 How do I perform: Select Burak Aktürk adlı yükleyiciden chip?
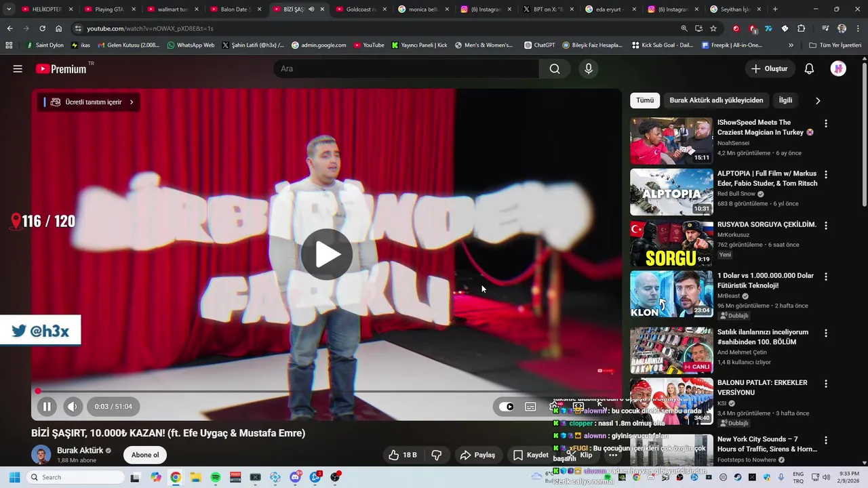pyautogui.click(x=716, y=100)
